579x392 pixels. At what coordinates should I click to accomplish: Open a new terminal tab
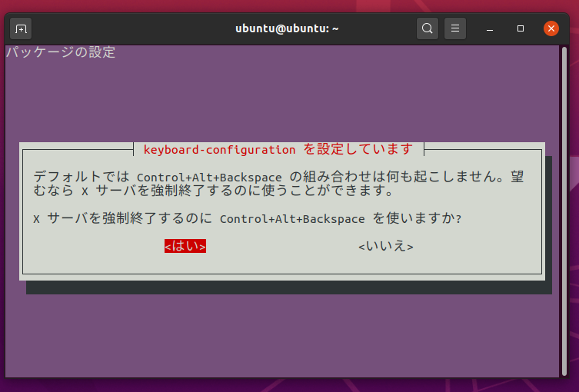click(x=21, y=28)
